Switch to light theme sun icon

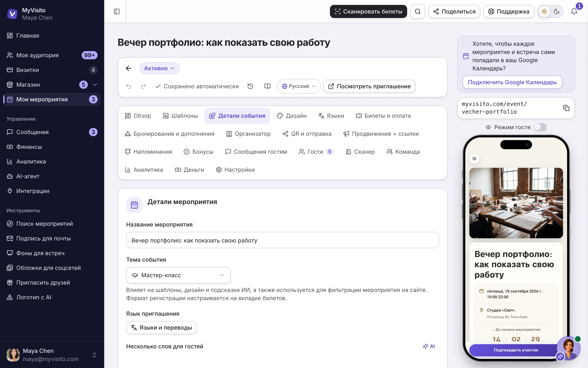[x=544, y=11]
